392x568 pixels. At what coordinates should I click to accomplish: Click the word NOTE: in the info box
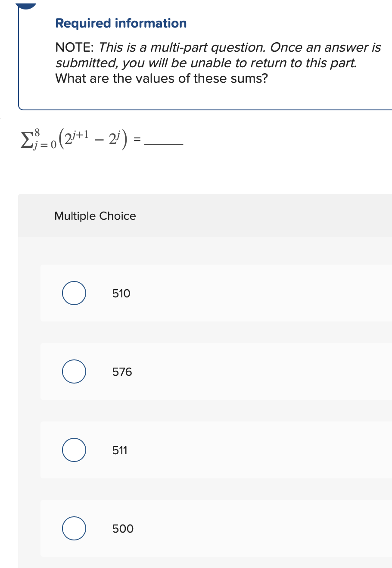tap(75, 47)
